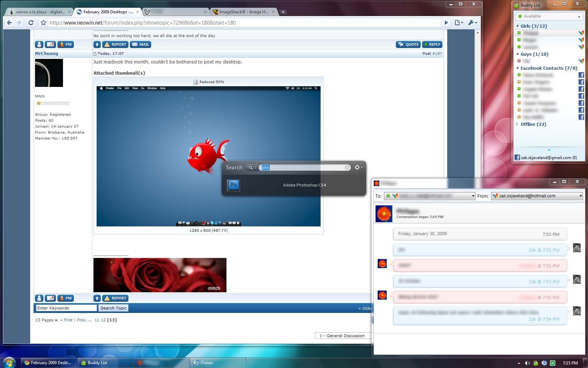Image resolution: width=588 pixels, height=368 pixels.
Task: Open new browser tab
Action: 283,12
